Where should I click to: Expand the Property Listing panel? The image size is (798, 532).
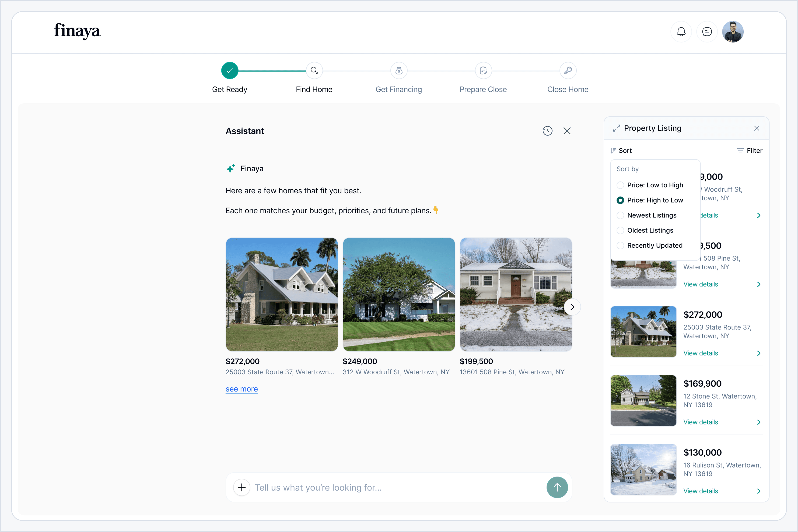(x=616, y=128)
